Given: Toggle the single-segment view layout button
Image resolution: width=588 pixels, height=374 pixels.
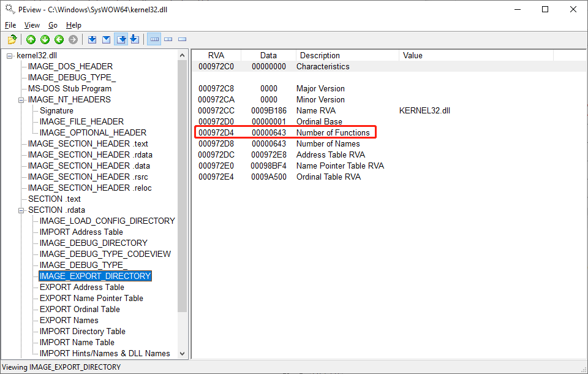Looking at the screenshot, I should [182, 40].
